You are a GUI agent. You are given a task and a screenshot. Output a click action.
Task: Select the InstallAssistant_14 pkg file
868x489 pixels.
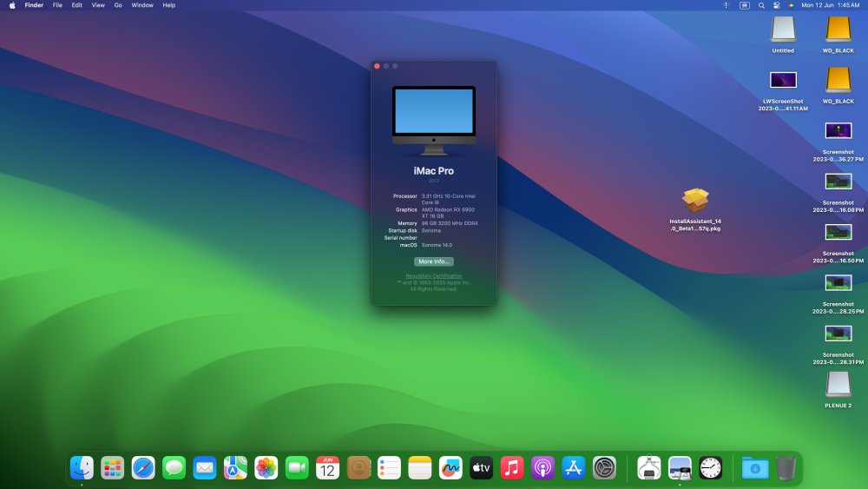coord(695,209)
